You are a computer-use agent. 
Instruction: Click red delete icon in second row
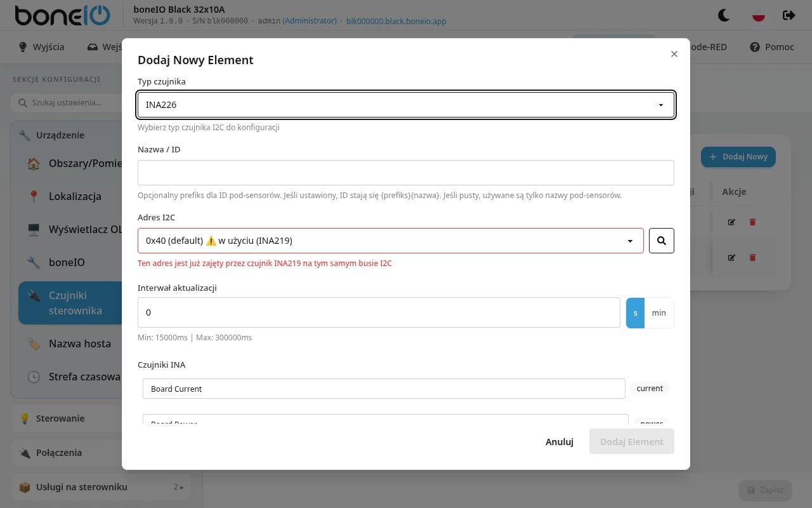[753, 257]
